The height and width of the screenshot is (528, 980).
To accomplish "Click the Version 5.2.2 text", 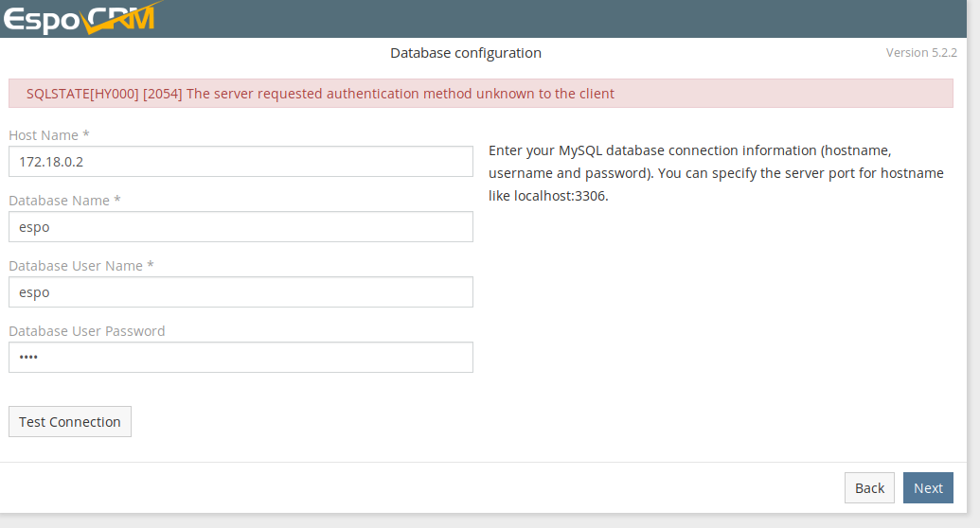I will pos(921,53).
